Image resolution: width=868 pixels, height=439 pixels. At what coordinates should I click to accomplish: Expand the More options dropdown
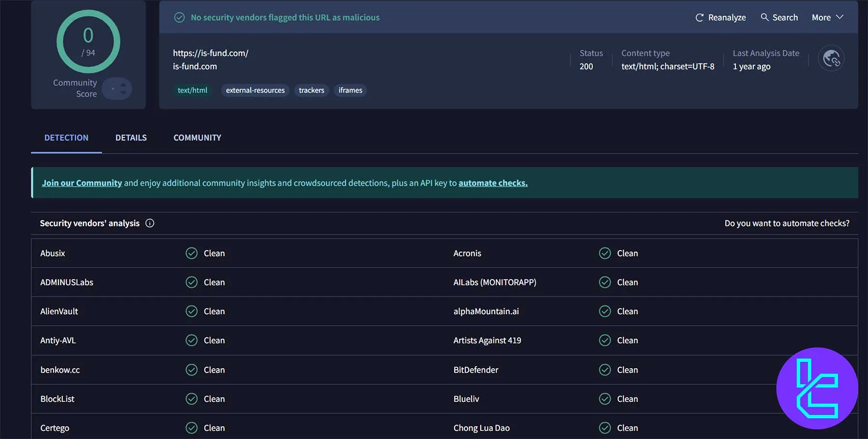click(x=827, y=17)
